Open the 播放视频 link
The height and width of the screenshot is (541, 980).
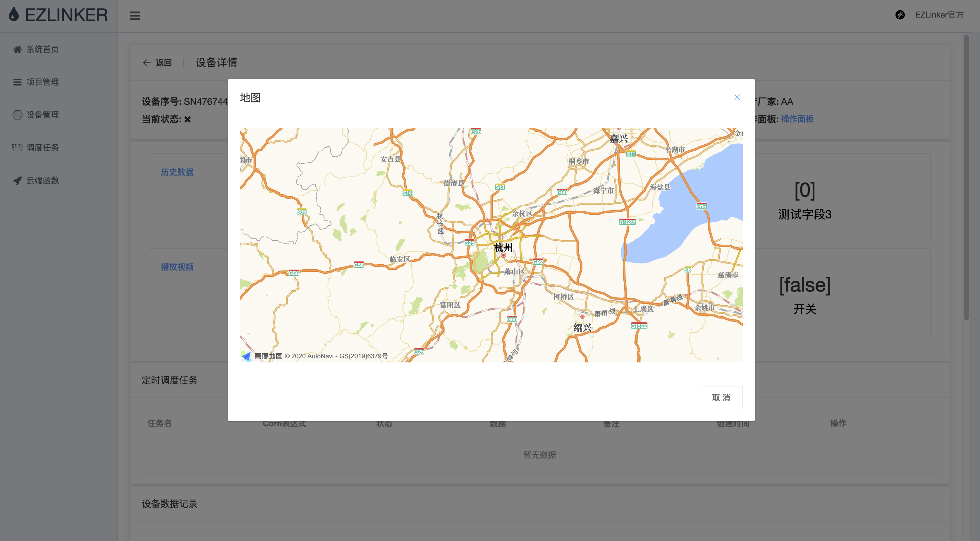coord(177,267)
